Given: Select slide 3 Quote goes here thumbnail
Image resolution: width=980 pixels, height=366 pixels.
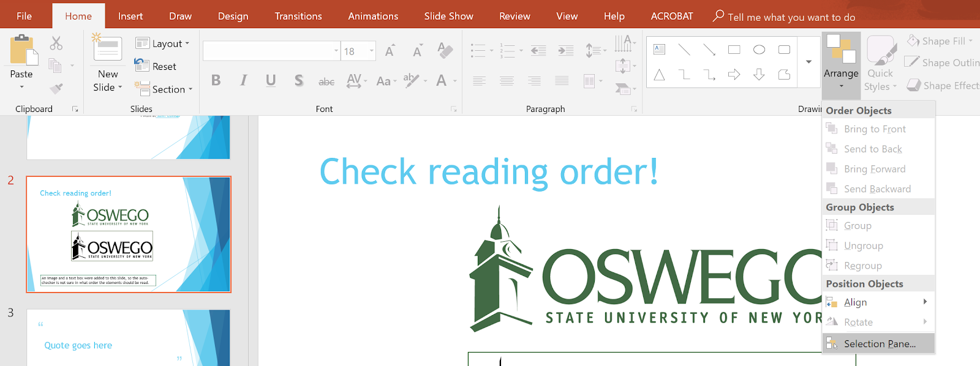Looking at the screenshot, I should tap(129, 337).
